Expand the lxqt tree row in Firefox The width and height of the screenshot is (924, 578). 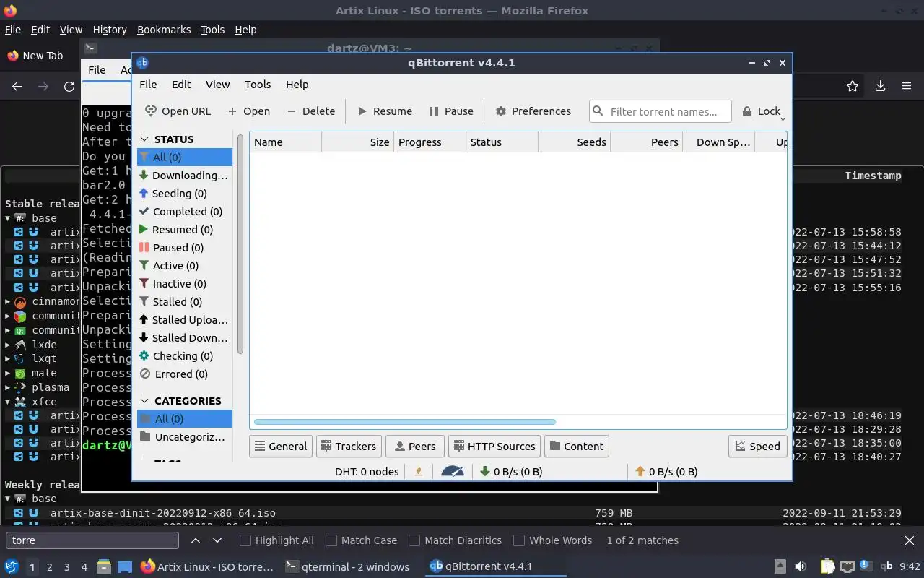pos(8,359)
